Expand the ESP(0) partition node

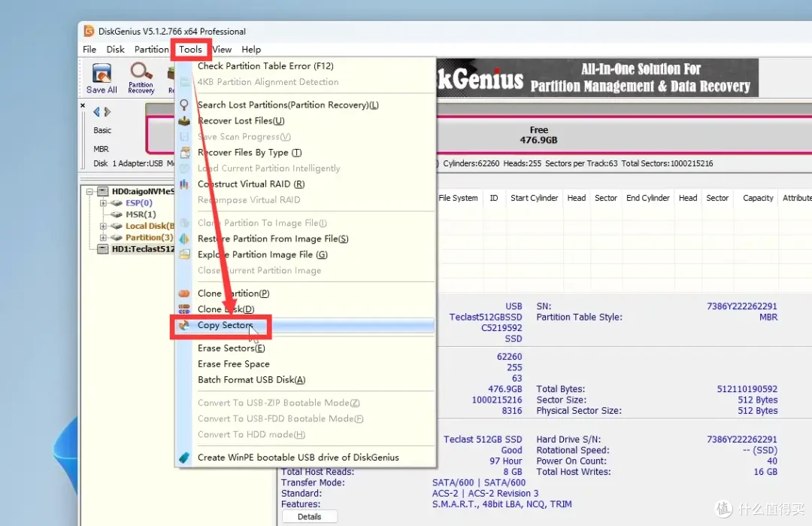(x=103, y=203)
